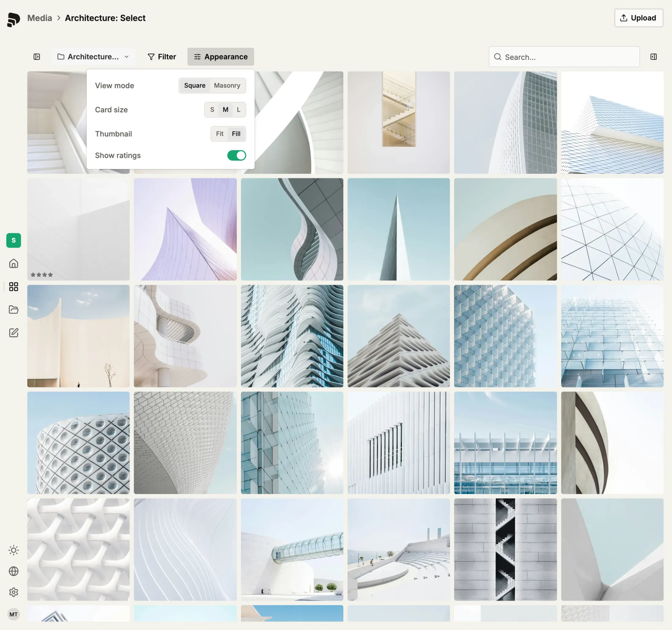
Task: Click the View mode label
Action: (114, 86)
